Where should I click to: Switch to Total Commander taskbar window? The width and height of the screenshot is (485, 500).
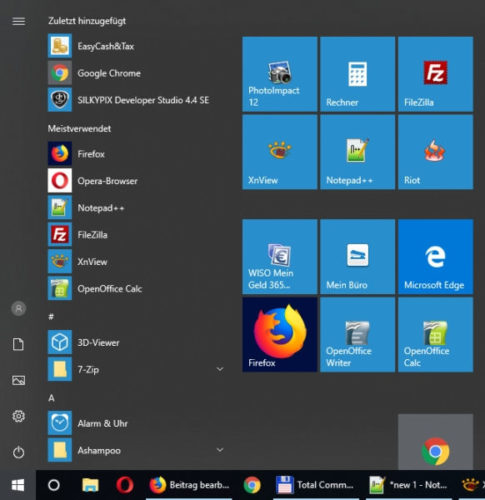316,485
